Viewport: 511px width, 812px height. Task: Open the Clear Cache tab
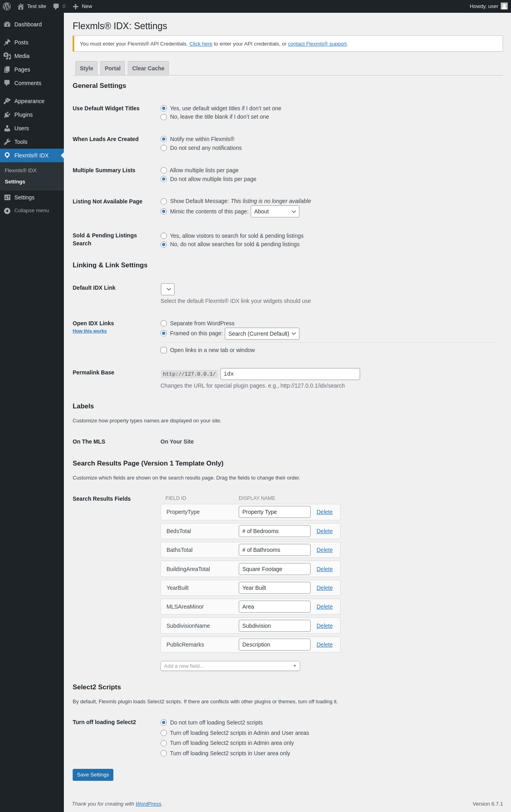tap(148, 68)
